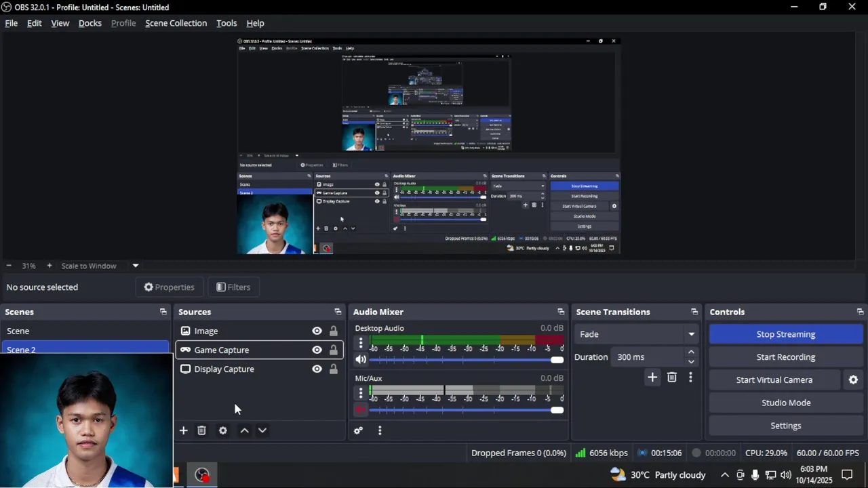868x488 pixels.
Task: Move source up with up arrow
Action: point(244,430)
